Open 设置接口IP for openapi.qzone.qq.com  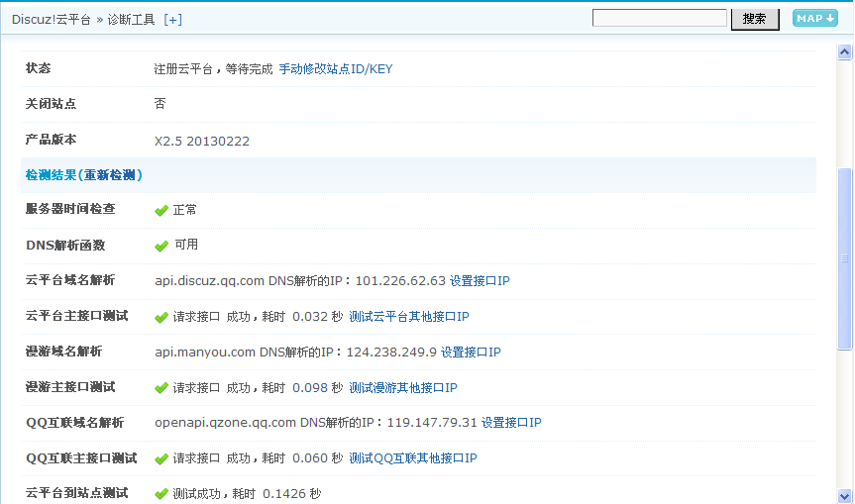pos(511,422)
